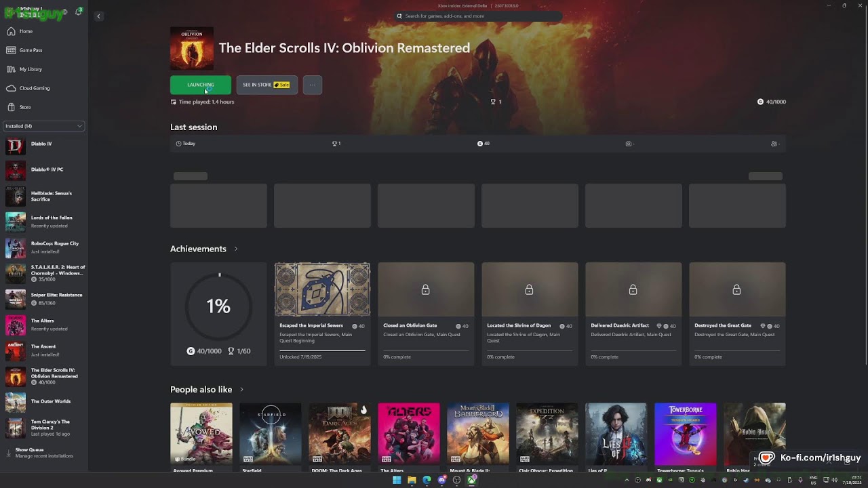Open The Alters recommended game tile
Viewport: 868px width, 488px height.
409,437
